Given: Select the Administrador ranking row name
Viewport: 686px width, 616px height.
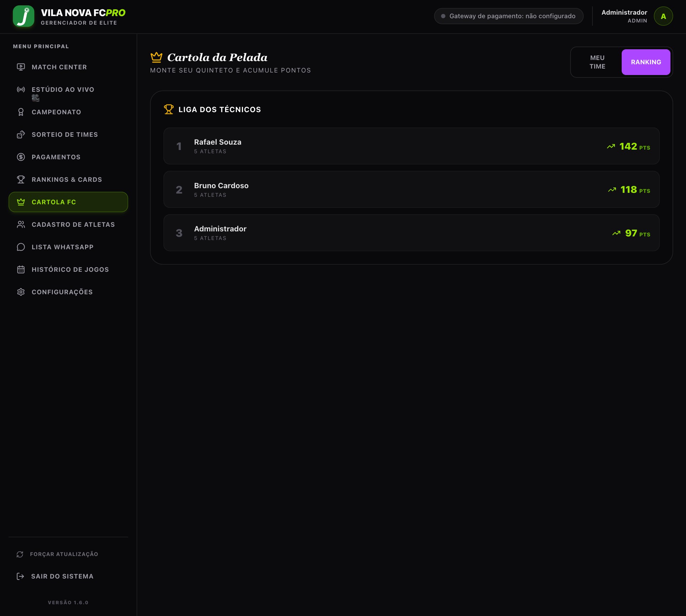Looking at the screenshot, I should (x=220, y=229).
